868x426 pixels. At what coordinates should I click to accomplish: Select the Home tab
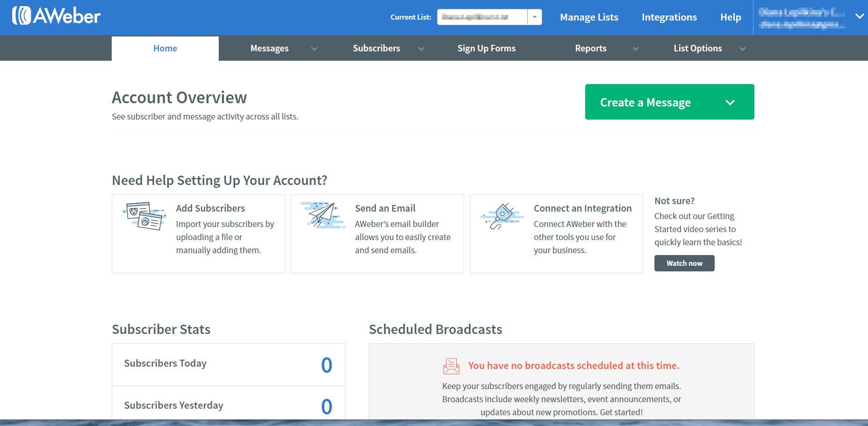point(165,48)
